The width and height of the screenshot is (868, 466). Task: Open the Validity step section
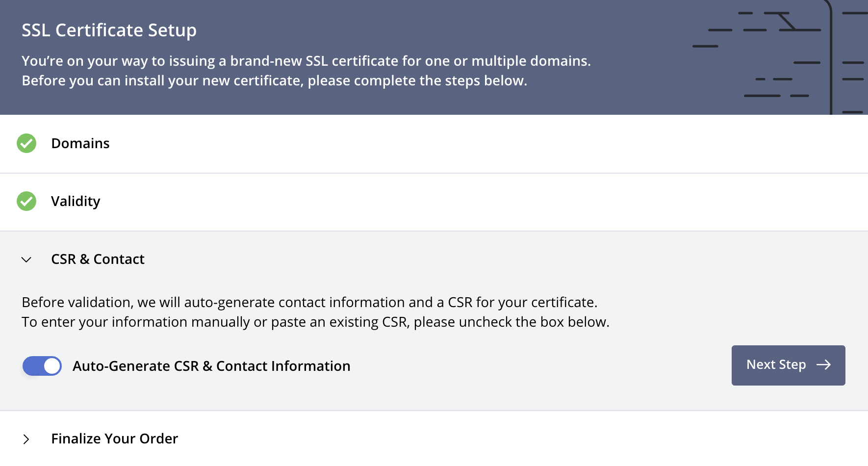coord(434,202)
